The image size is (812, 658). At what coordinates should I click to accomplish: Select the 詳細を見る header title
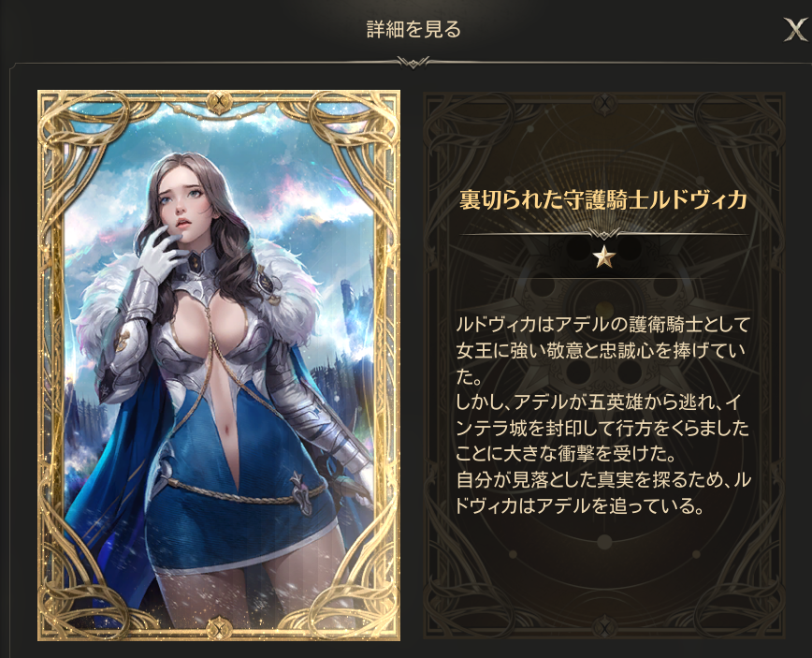click(x=413, y=29)
